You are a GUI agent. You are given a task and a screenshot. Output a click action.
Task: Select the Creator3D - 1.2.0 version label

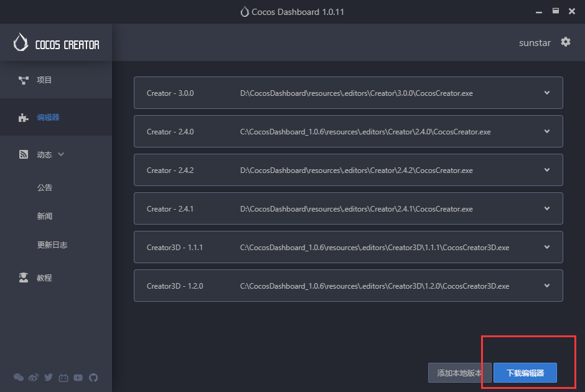pos(175,286)
